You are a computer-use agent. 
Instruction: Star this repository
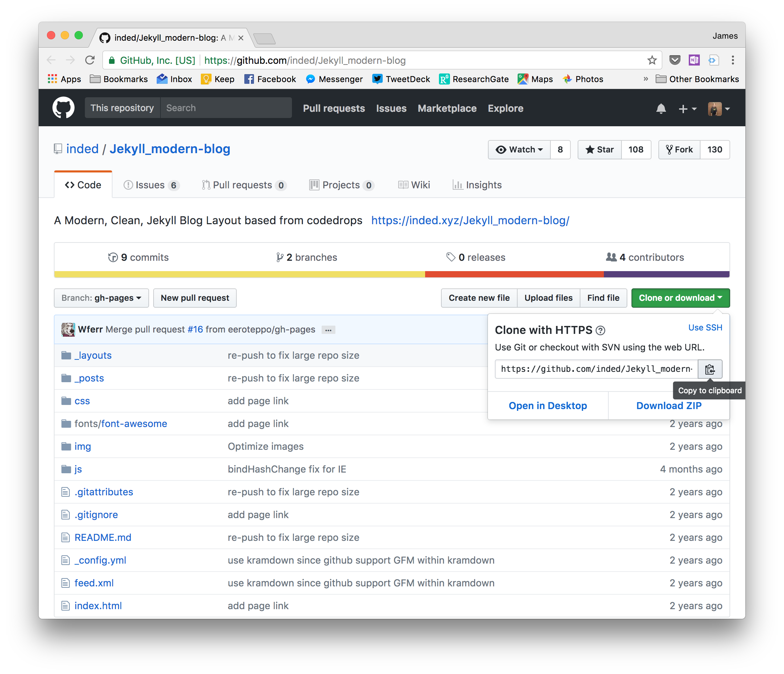click(x=599, y=150)
